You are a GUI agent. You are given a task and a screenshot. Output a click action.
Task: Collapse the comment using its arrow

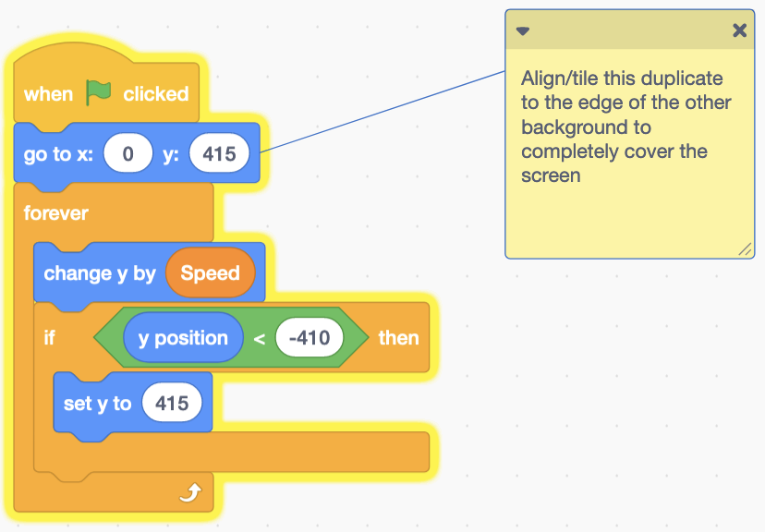(523, 30)
